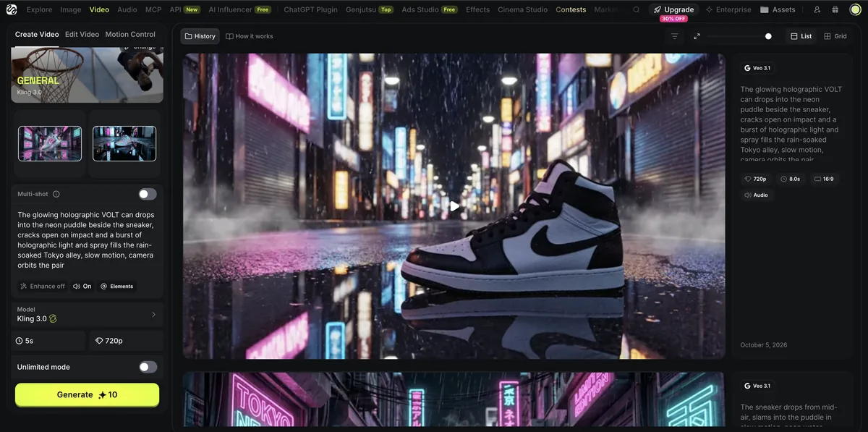The width and height of the screenshot is (868, 432).
Task: Click the Higgsfield logo icon
Action: pyautogui.click(x=12, y=9)
